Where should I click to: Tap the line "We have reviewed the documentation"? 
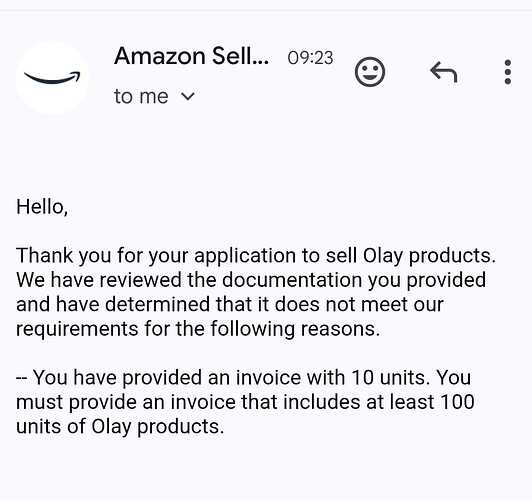pos(251,280)
